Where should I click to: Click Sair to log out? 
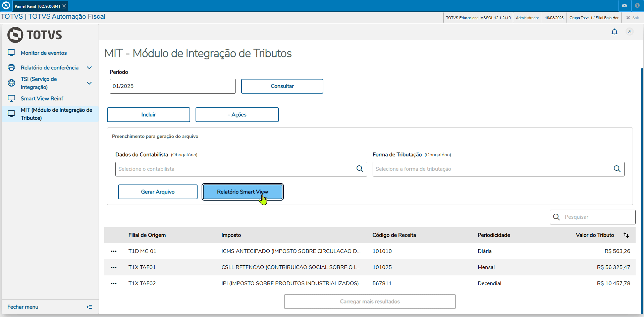[x=633, y=18]
